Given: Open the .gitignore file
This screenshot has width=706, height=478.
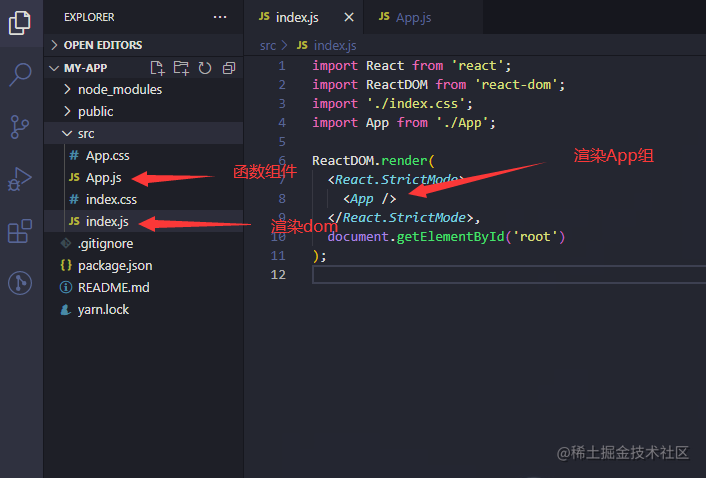Looking at the screenshot, I should (x=143, y=244).
